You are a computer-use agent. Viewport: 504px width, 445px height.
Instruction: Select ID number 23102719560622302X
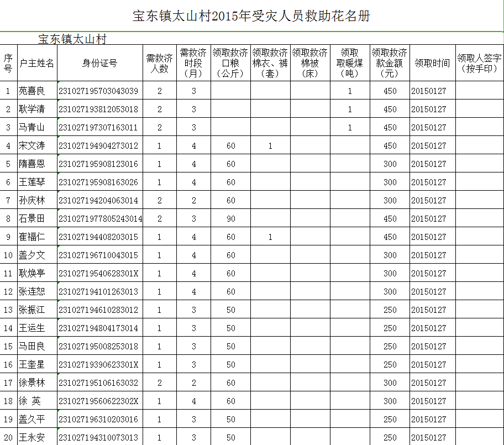coord(98,401)
